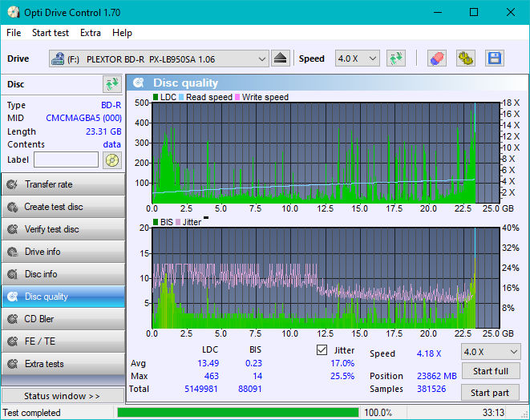The height and width of the screenshot is (420, 530).
Task: Click the disc label icon next to Label field
Action: click(x=112, y=160)
